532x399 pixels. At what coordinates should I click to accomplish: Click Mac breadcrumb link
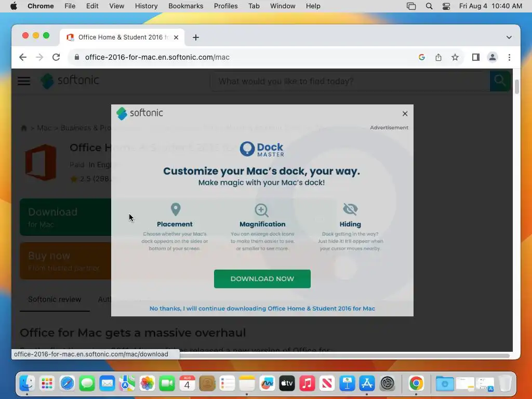pyautogui.click(x=44, y=128)
